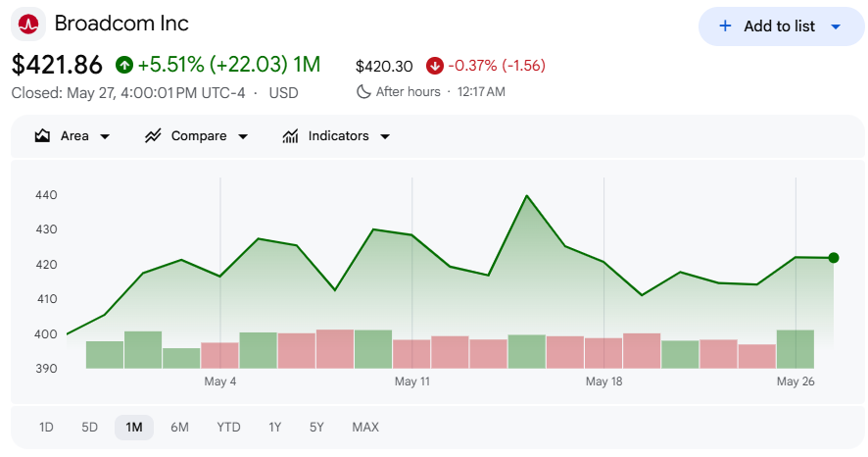Click the Broadcom logo icon
868x457 pixels.
[28, 24]
